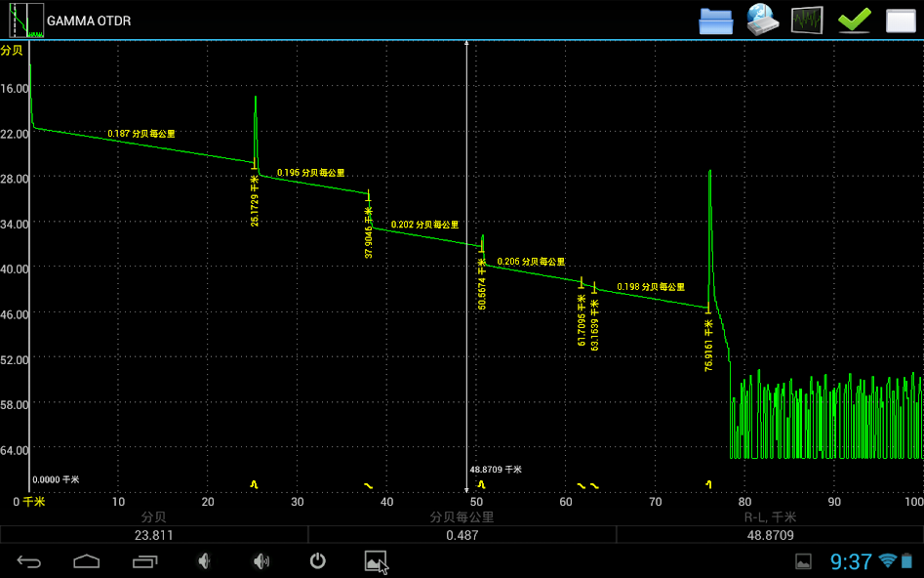
Task: Open the recent apps switcher
Action: click(144, 561)
